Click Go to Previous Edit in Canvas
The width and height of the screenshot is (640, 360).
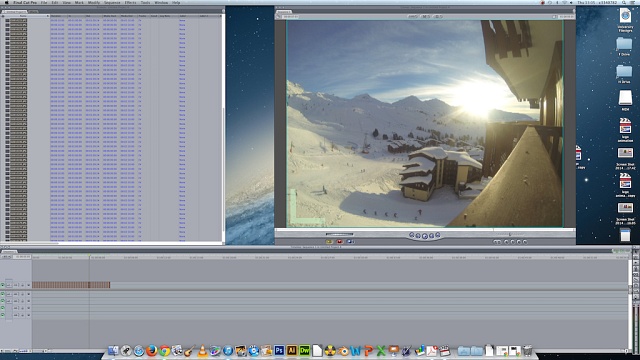point(412,235)
